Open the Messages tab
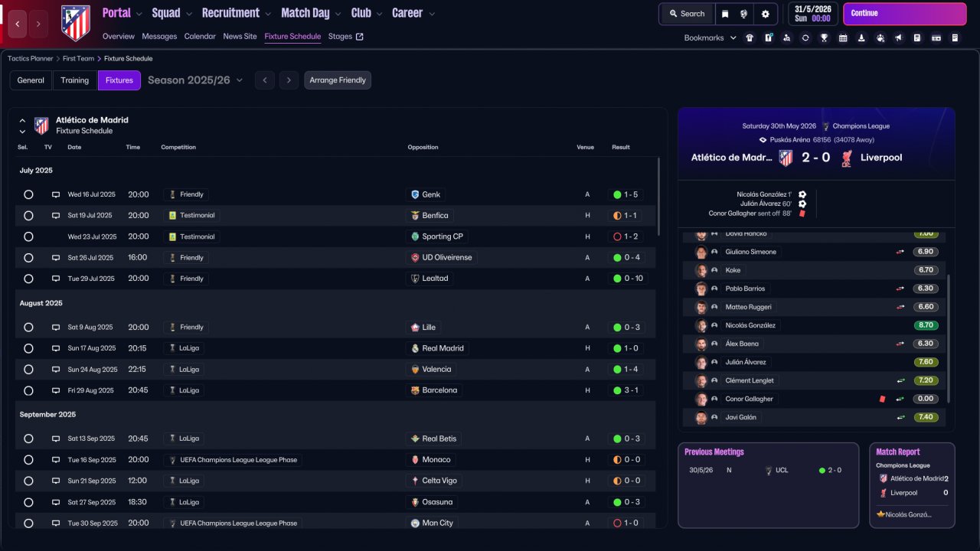The height and width of the screenshot is (551, 980). coord(159,36)
